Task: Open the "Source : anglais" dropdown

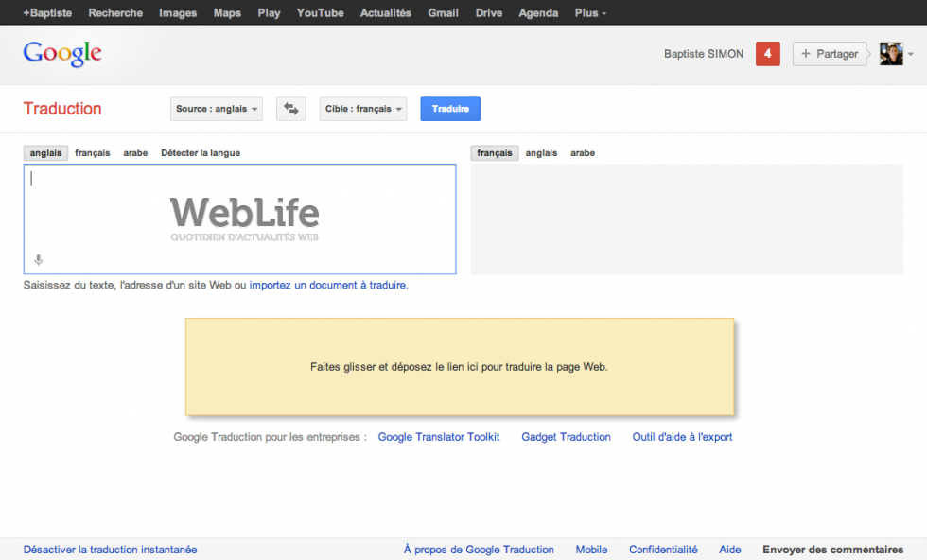Action: pyautogui.click(x=216, y=108)
